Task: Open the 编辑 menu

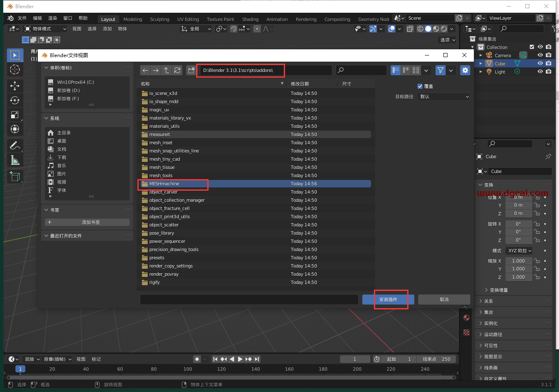Action: coord(37,18)
